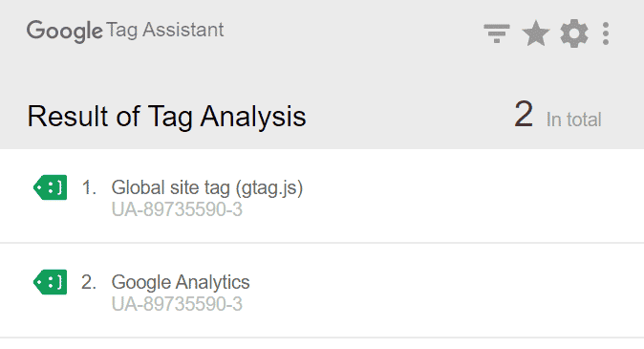Click the Result of Tag Analysis heading
This screenshot has height=349, width=644.
click(166, 117)
